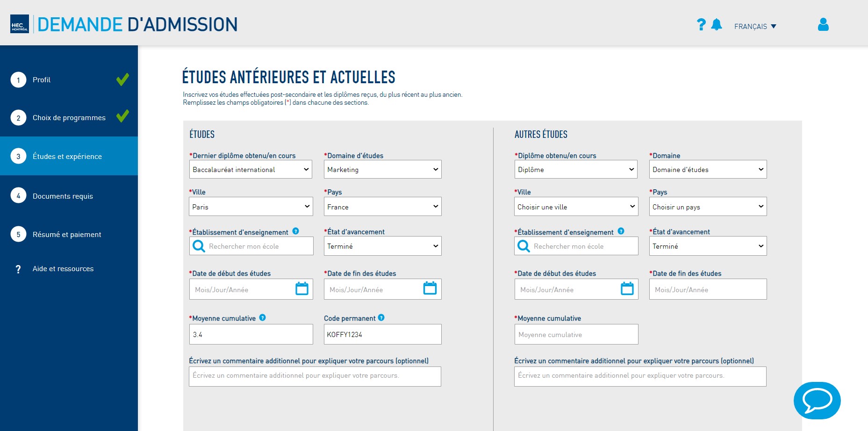This screenshot has height=431, width=868.
Task: Open the live chat bubble
Action: coord(817,401)
